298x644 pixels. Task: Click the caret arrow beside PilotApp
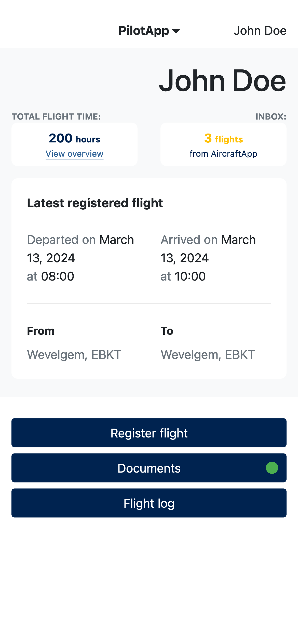(x=176, y=31)
